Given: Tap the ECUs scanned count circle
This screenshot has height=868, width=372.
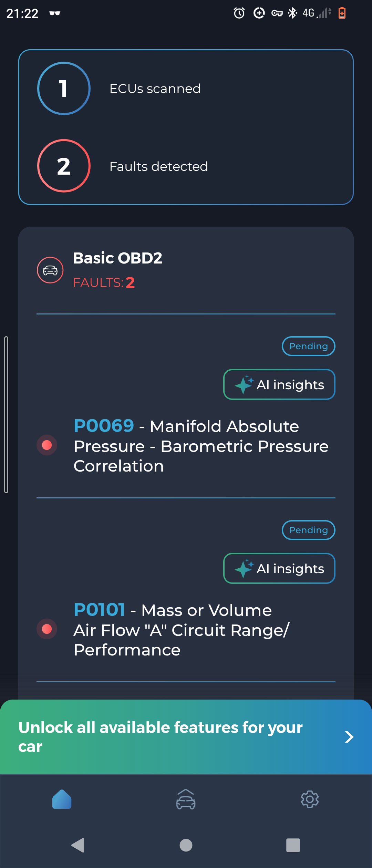Looking at the screenshot, I should (x=64, y=89).
